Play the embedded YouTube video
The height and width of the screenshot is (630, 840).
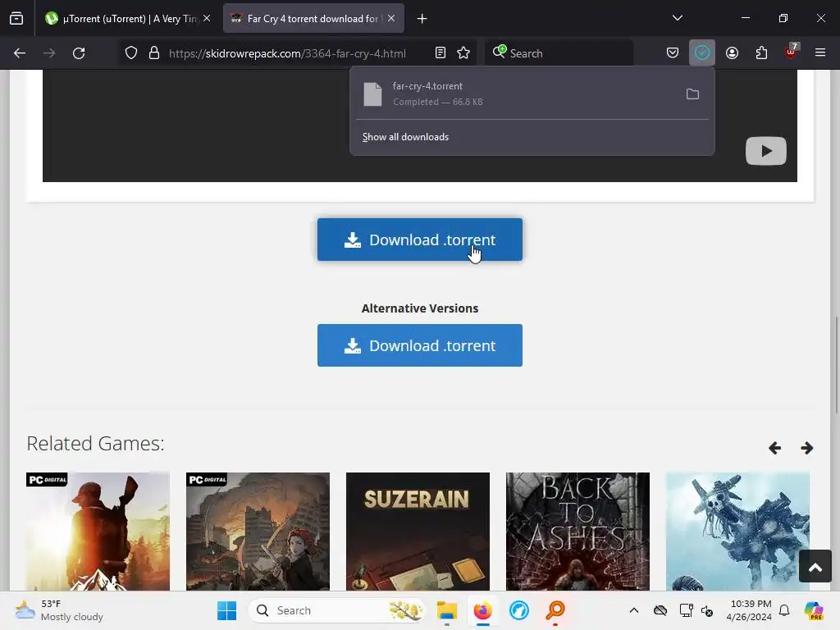pyautogui.click(x=766, y=151)
